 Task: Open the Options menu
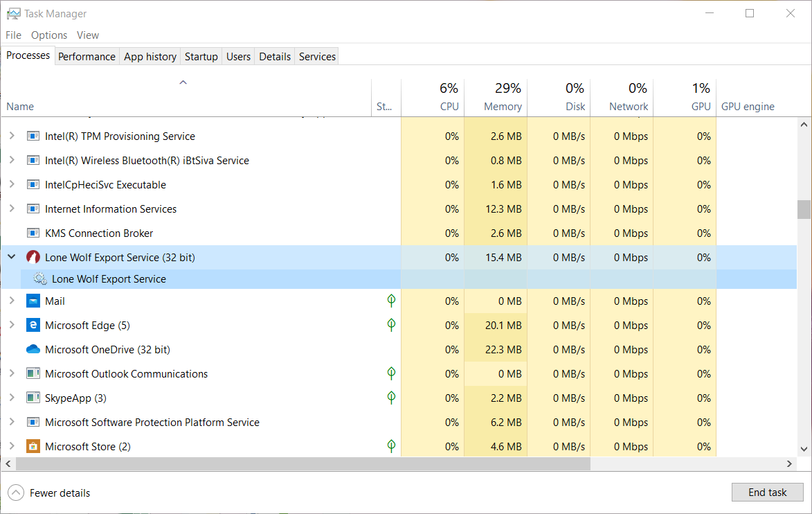tap(49, 35)
